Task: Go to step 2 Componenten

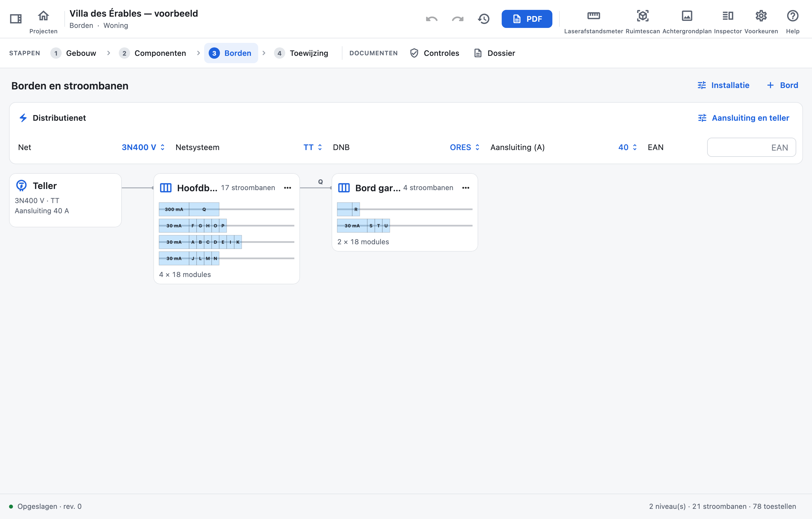Action: tap(153, 53)
